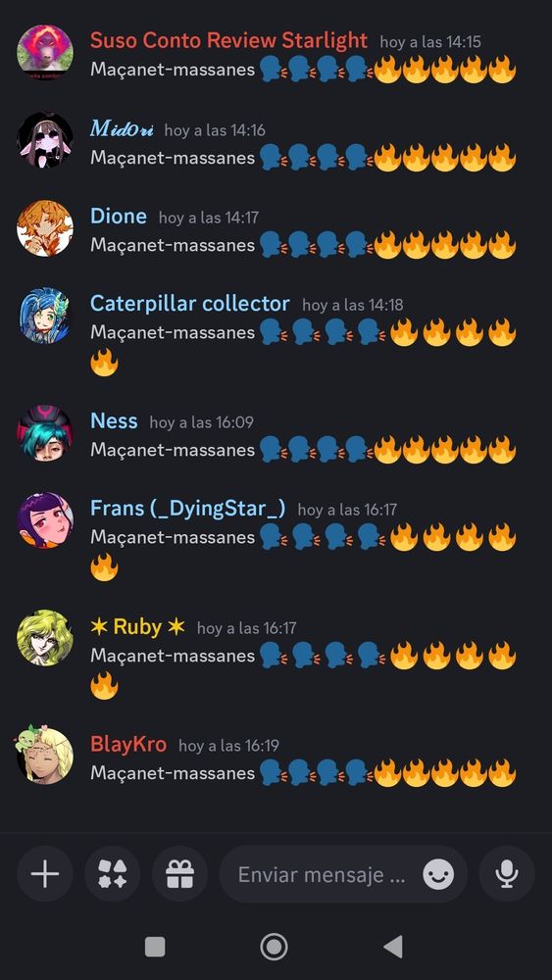Screen dimensions: 552x980
Task: Open the plus attachment menu
Action: tap(45, 874)
